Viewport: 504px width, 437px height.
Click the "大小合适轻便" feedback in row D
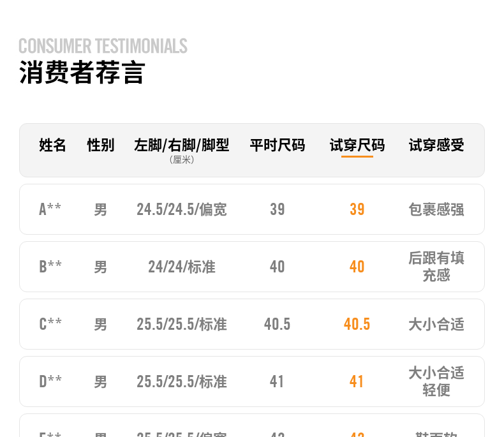tap(436, 381)
